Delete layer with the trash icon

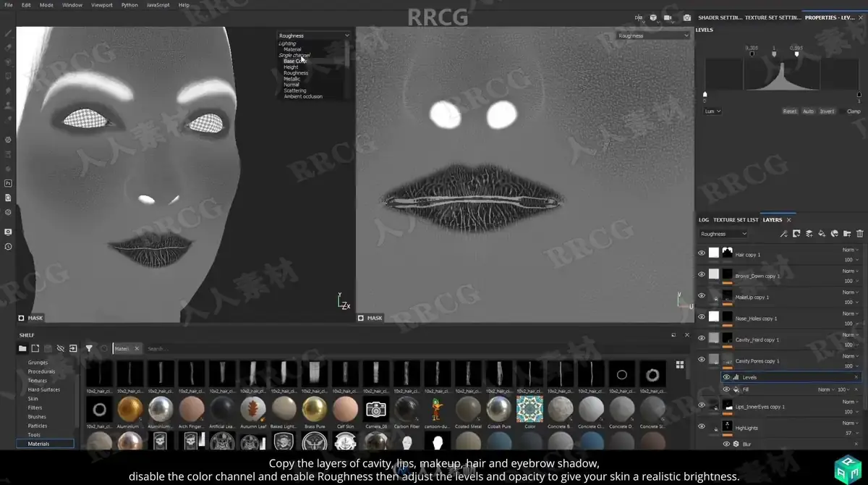(859, 234)
